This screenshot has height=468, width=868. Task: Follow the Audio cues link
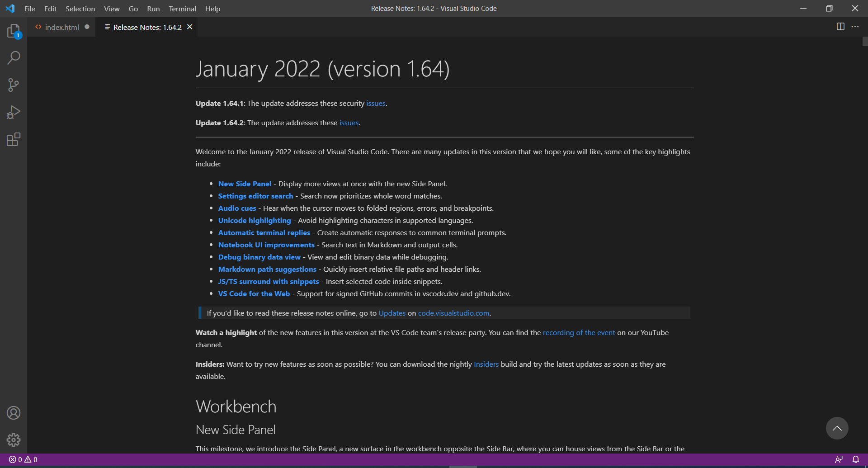(x=237, y=208)
